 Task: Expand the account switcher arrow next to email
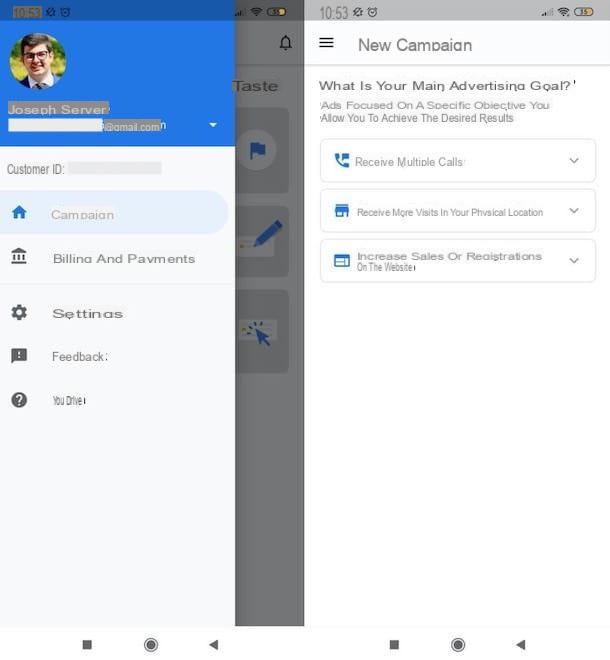(213, 125)
